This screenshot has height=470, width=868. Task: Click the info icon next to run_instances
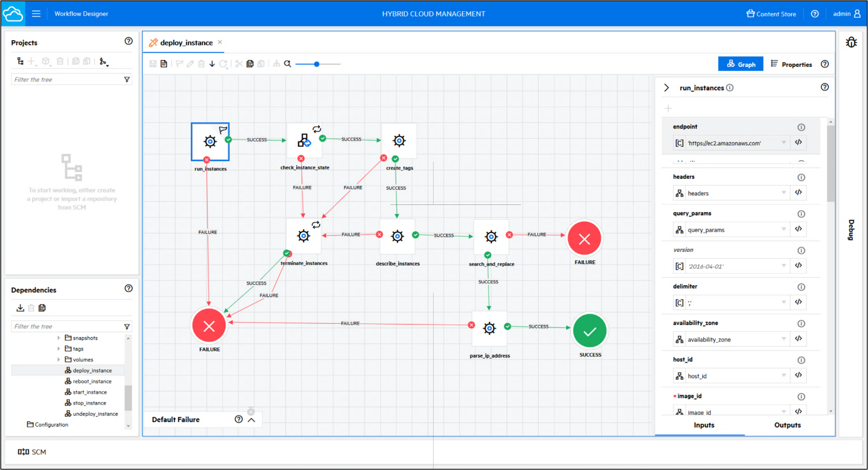[x=730, y=88]
